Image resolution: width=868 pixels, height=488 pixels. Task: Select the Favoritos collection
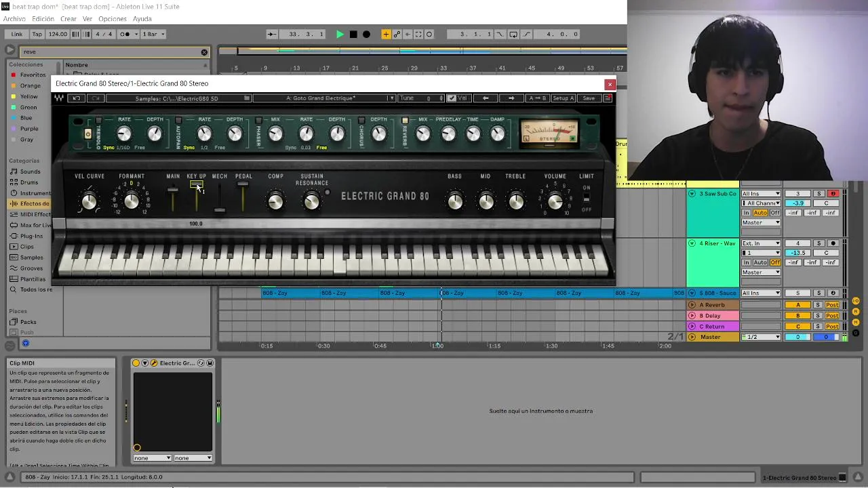[33, 75]
